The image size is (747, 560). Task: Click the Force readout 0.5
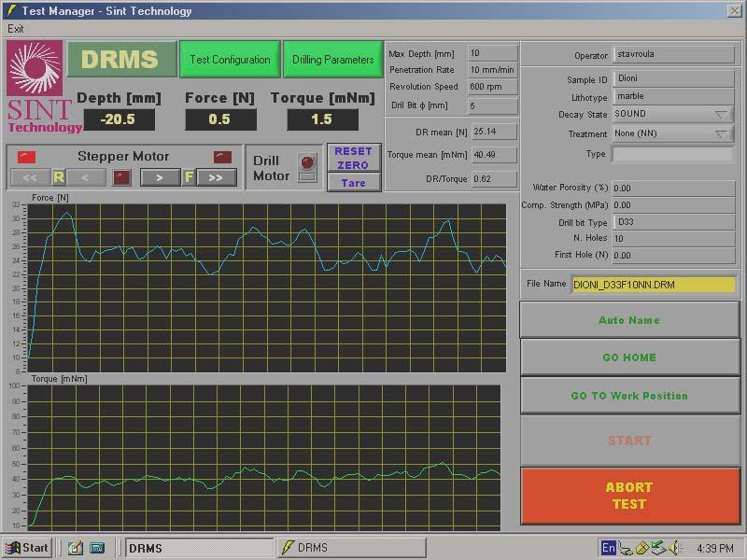coord(220,119)
